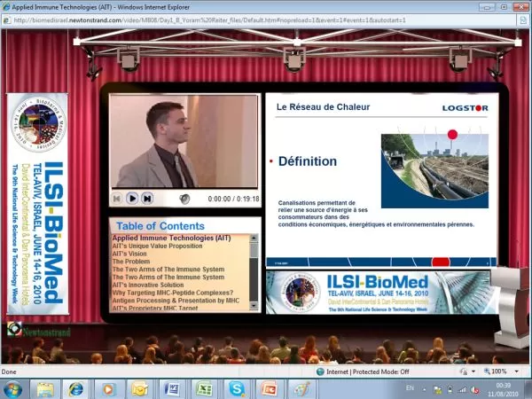Select the 'AIT's Vision' contents entry

(129, 254)
